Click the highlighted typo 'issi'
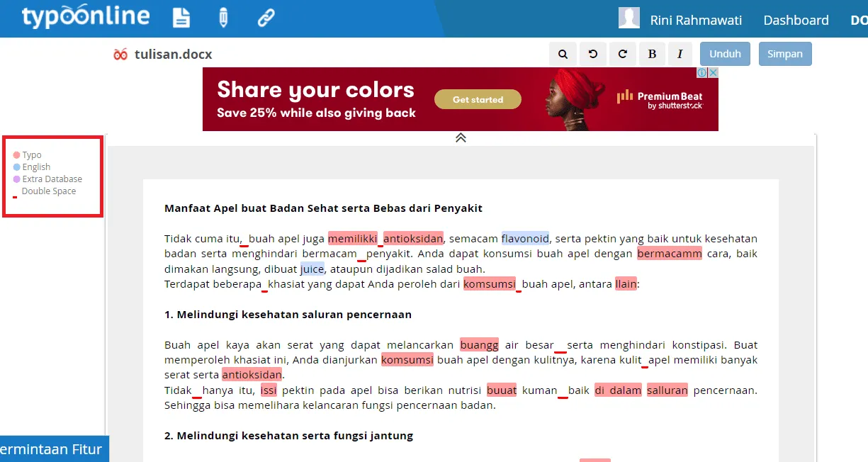 [x=269, y=390]
